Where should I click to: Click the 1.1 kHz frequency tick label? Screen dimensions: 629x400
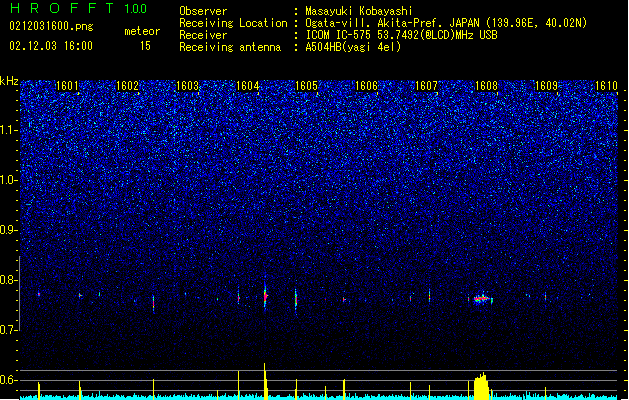[9, 130]
